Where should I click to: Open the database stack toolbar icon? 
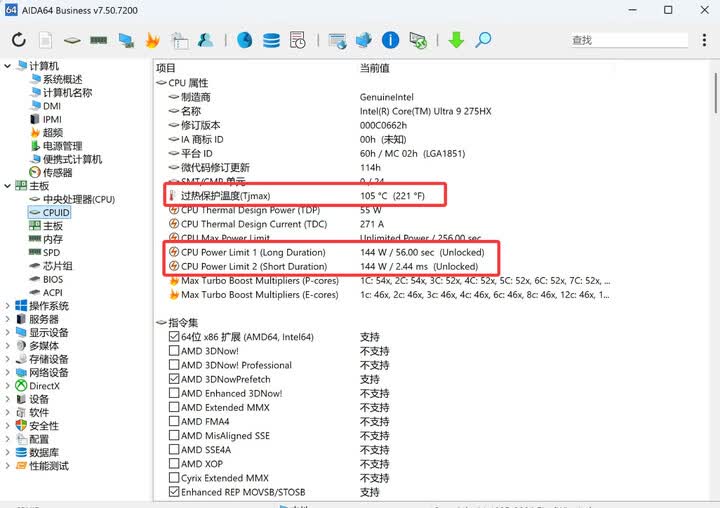271,40
